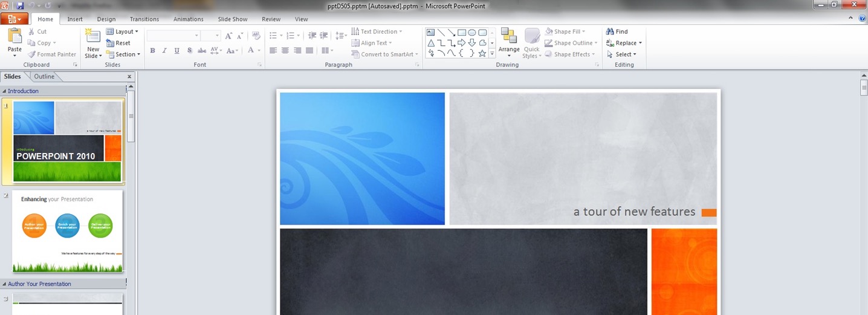Select the Text Box shape in gallery
Screen dimensions: 868x315
pyautogui.click(x=431, y=33)
